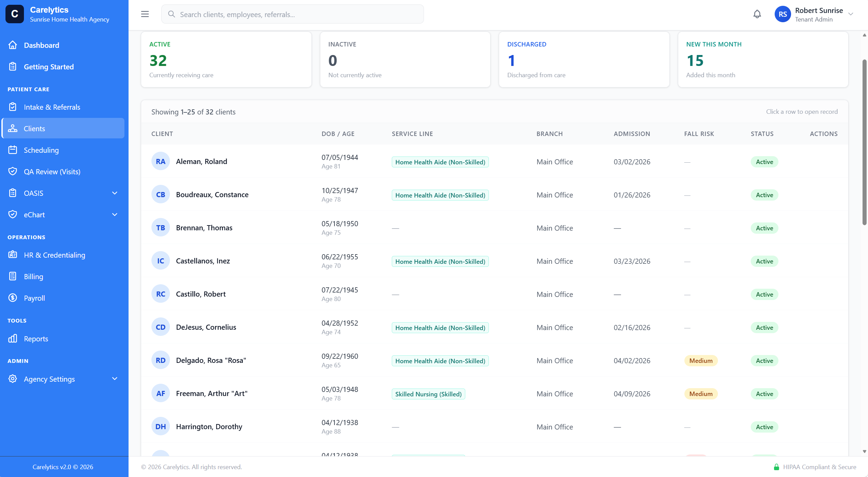Screen dimensions: 868x477
Task: Click the HIPAA green lock icon
Action: pyautogui.click(x=776, y=467)
